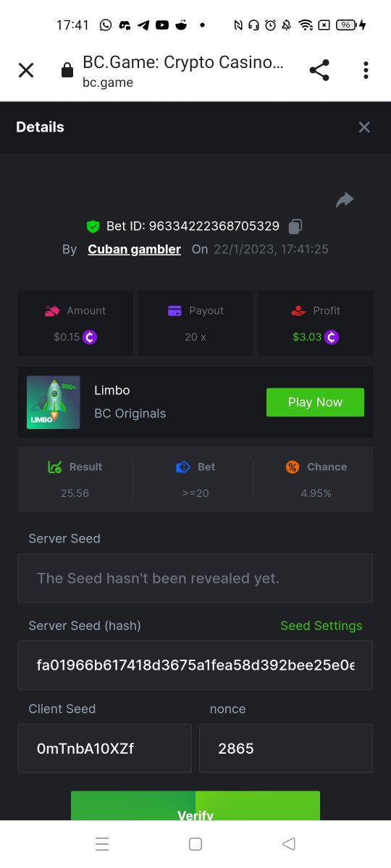The height and width of the screenshot is (868, 391).
Task: Select the Client Seed field
Action: pyautogui.click(x=105, y=749)
